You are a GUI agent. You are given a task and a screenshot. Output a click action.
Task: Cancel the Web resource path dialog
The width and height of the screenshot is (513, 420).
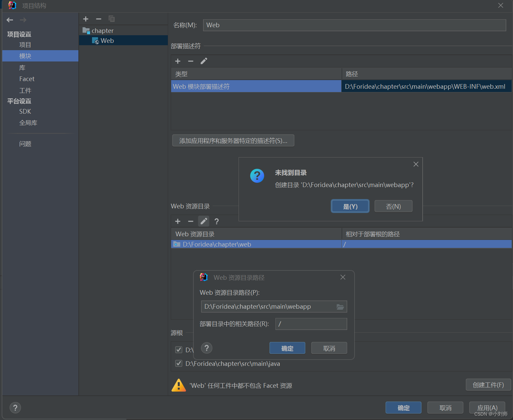pyautogui.click(x=329, y=348)
